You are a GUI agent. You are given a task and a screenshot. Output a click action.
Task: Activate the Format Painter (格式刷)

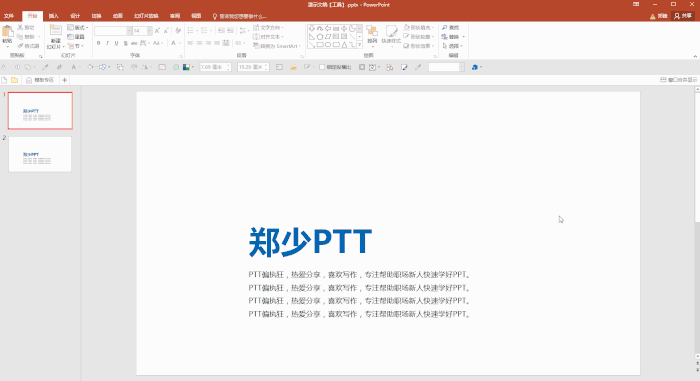pos(29,46)
